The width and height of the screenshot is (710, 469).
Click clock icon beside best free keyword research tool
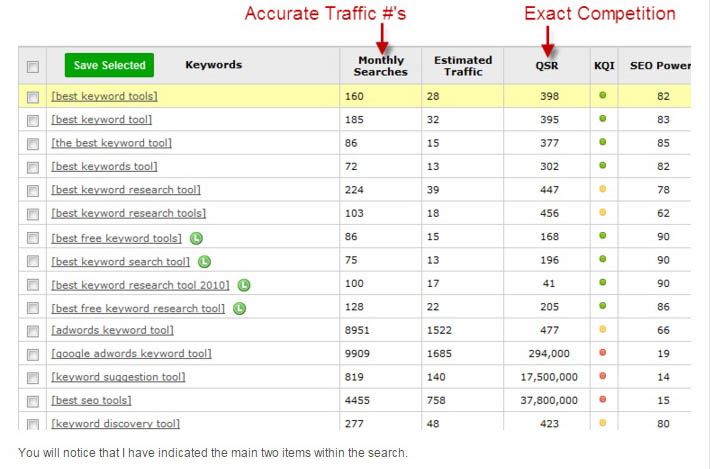[x=239, y=308]
